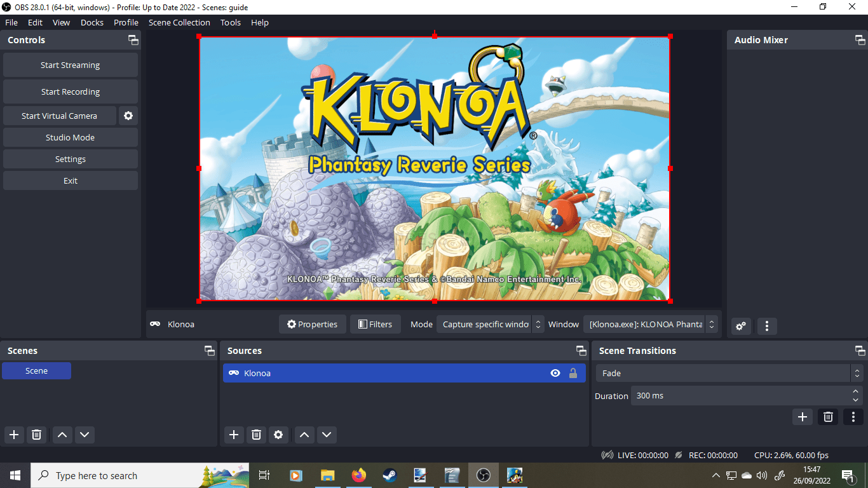The width and height of the screenshot is (868, 488).
Task: Remove the configurable transition
Action: point(828,417)
